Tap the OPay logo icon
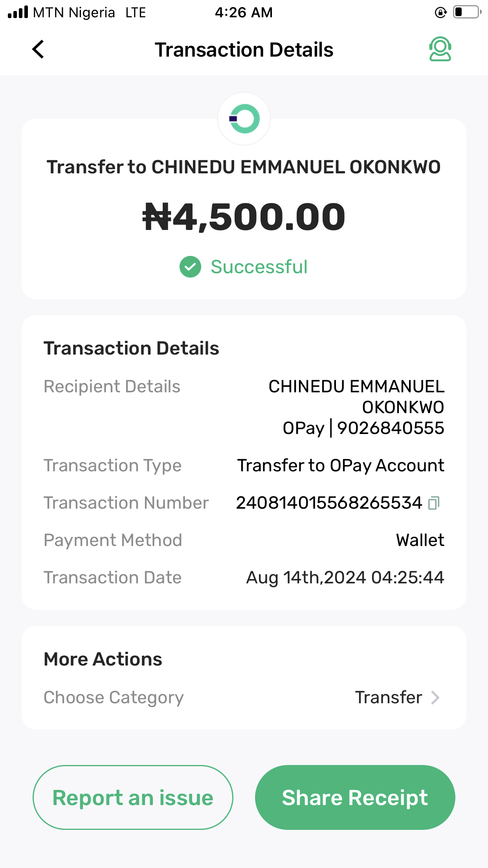Screen dimensions: 488x868 point(244,119)
